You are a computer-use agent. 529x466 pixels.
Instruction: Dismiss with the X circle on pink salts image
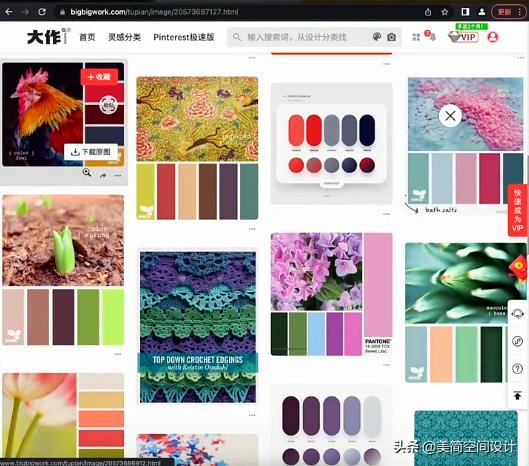[x=450, y=116]
